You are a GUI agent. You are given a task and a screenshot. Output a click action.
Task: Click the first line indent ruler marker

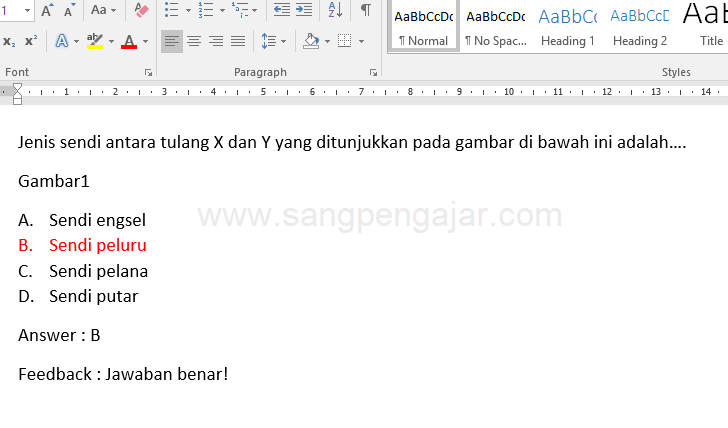tap(17, 87)
